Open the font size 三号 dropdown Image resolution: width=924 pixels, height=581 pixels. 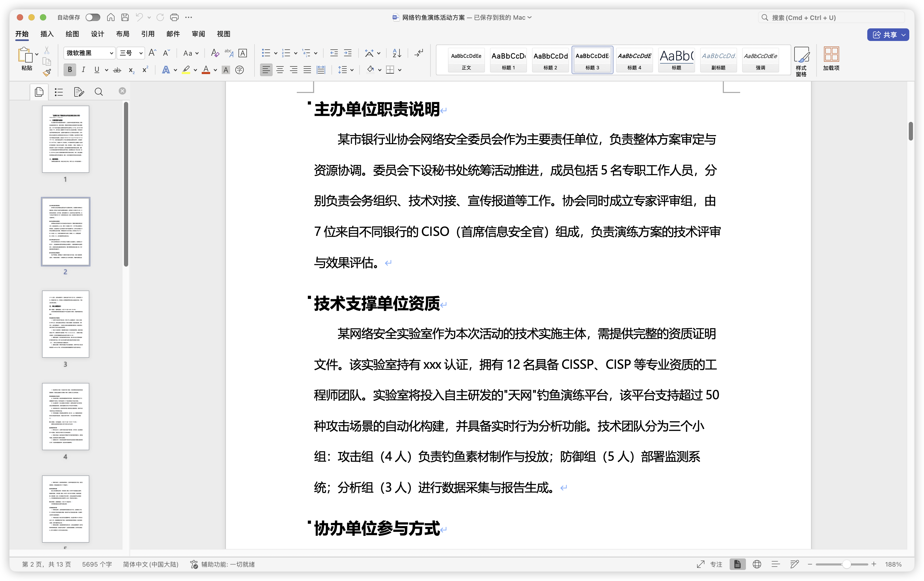(x=140, y=53)
